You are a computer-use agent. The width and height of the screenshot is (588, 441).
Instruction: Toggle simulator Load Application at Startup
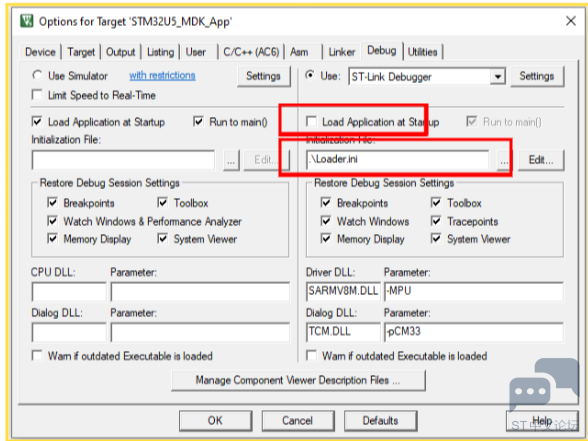[37, 122]
